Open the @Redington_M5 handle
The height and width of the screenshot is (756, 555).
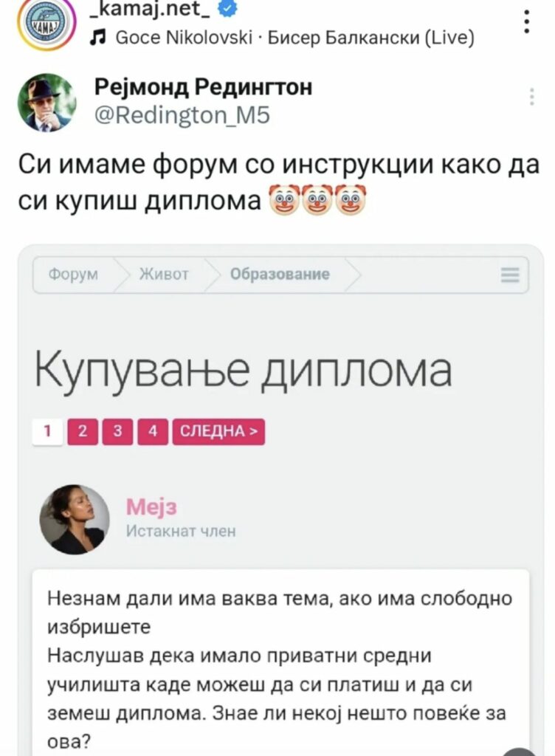[182, 115]
